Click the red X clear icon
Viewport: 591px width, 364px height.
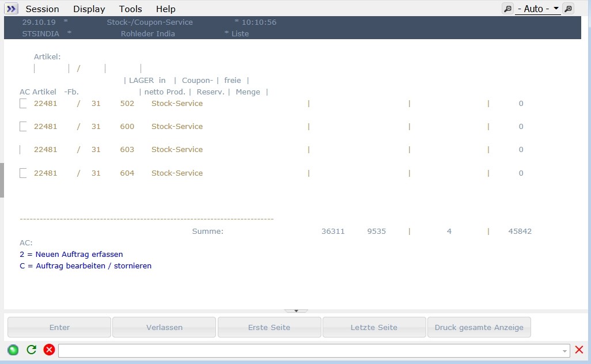click(x=579, y=350)
